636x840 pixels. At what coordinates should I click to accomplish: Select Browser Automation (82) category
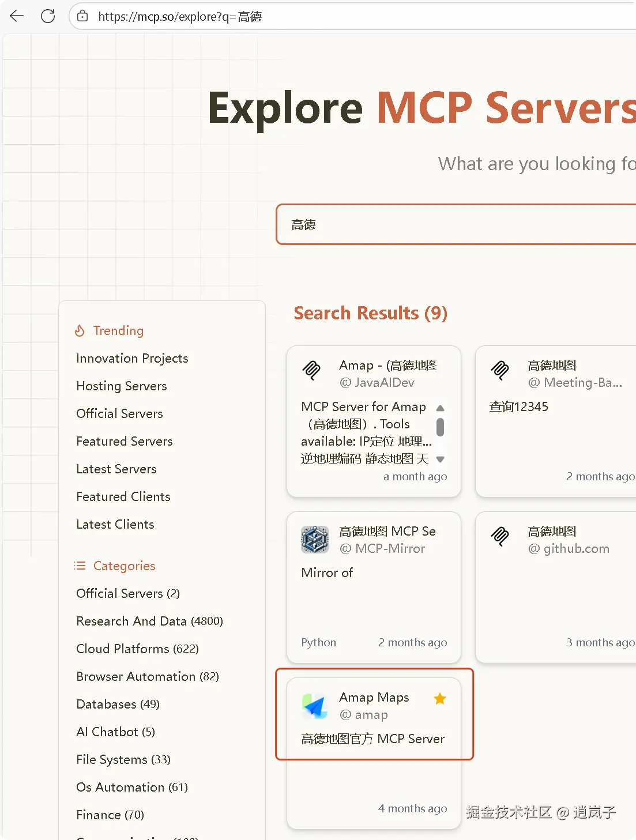[148, 676]
